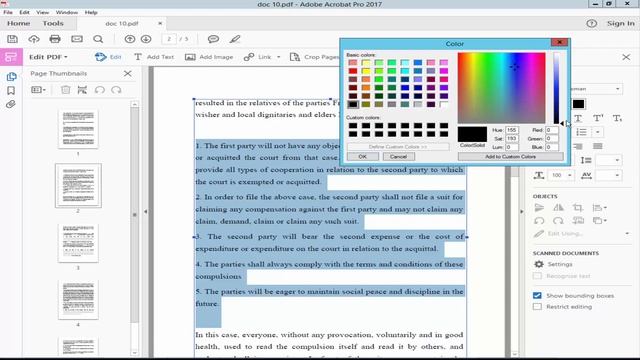The width and height of the screenshot is (640, 360).
Task: Expand the Edit Using dropdown
Action: click(x=627, y=234)
